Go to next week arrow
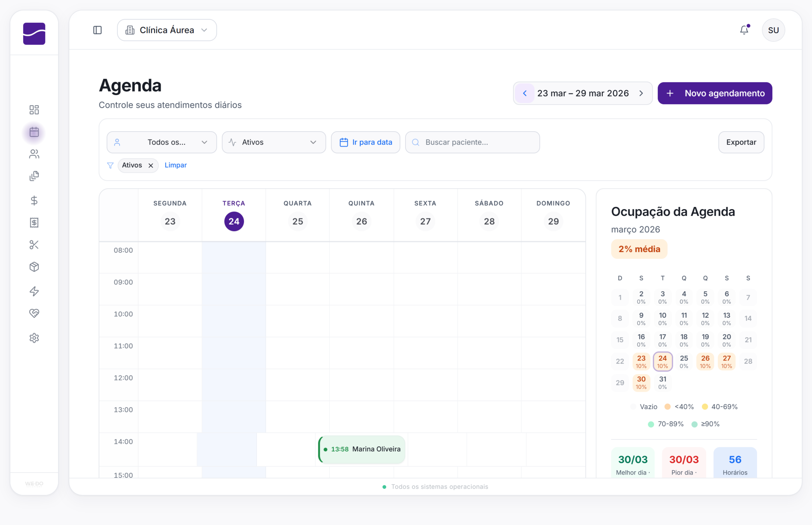 (641, 93)
